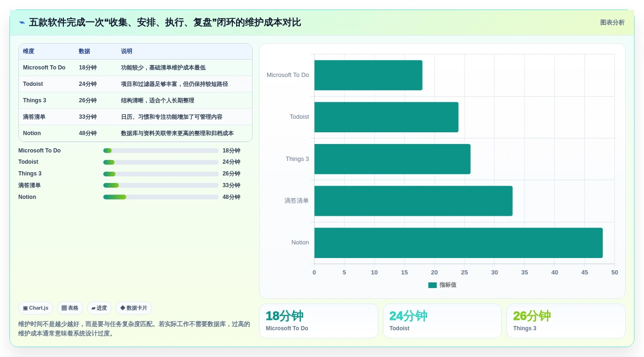Click the Microsoft To Do chart bar
The image size is (644, 357).
pos(368,75)
